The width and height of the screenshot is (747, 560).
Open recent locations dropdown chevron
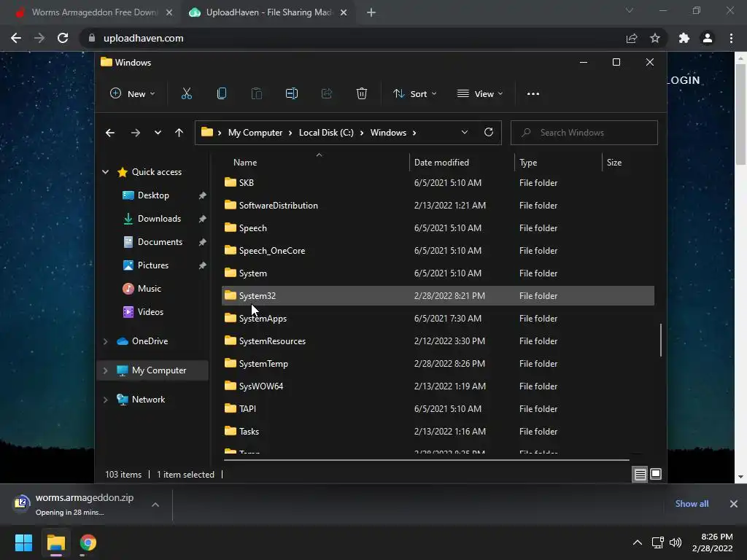click(x=158, y=133)
